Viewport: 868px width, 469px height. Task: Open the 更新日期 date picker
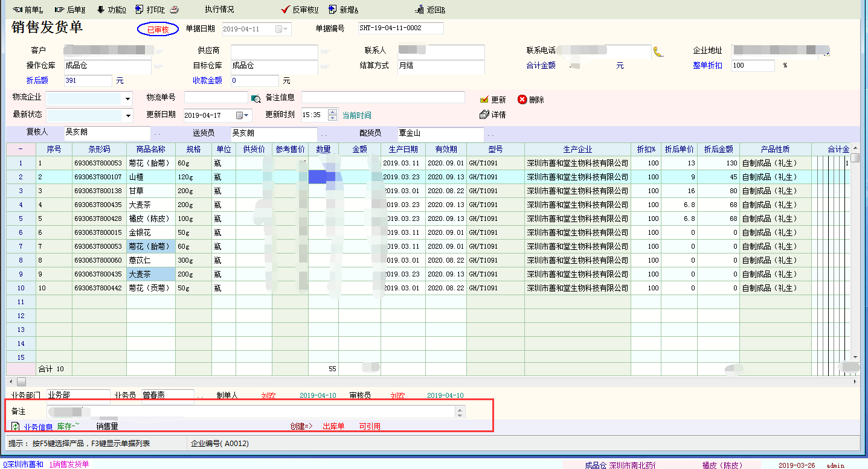click(x=242, y=115)
